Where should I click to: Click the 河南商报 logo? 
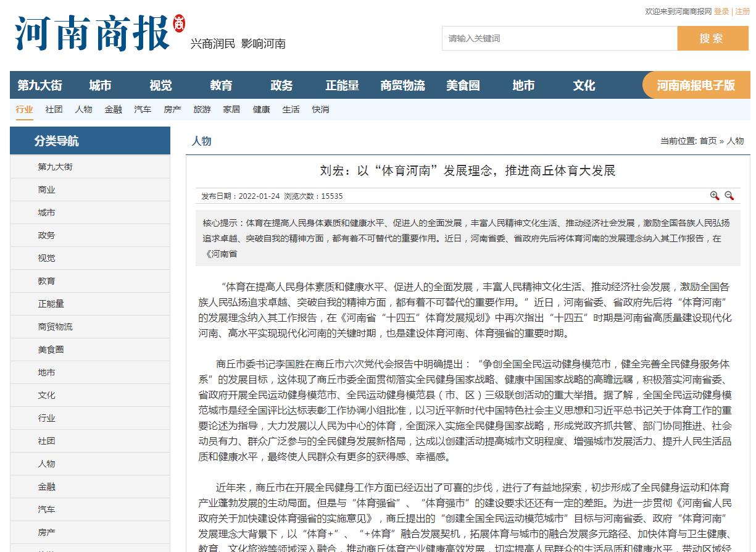(99, 33)
